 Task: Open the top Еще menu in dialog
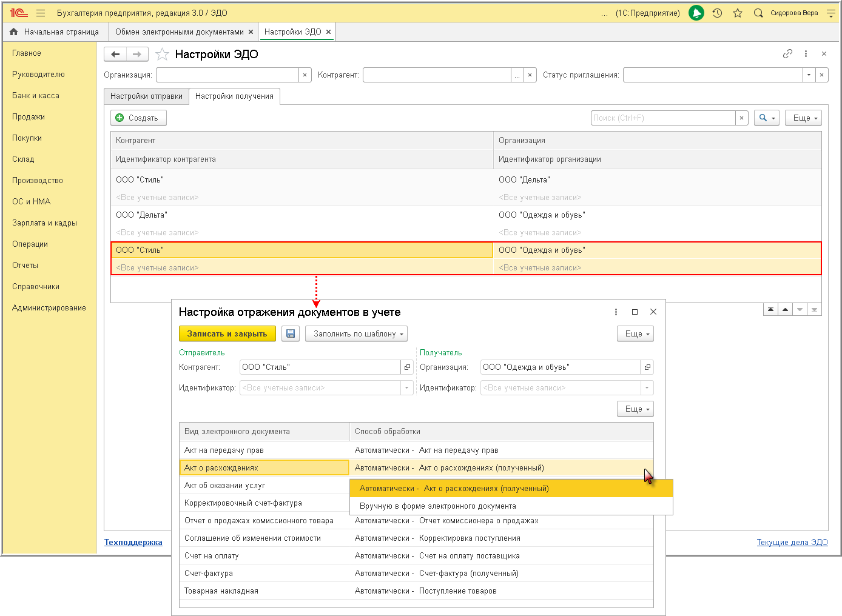click(x=635, y=334)
